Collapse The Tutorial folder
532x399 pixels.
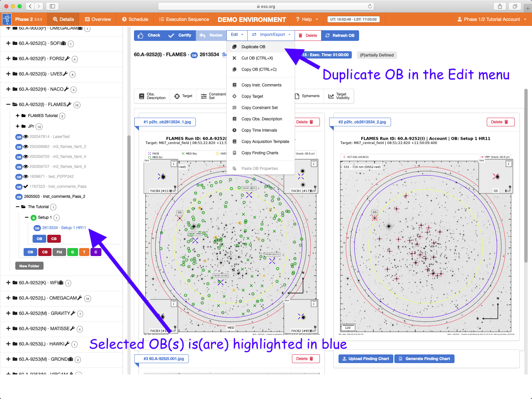pos(18,207)
